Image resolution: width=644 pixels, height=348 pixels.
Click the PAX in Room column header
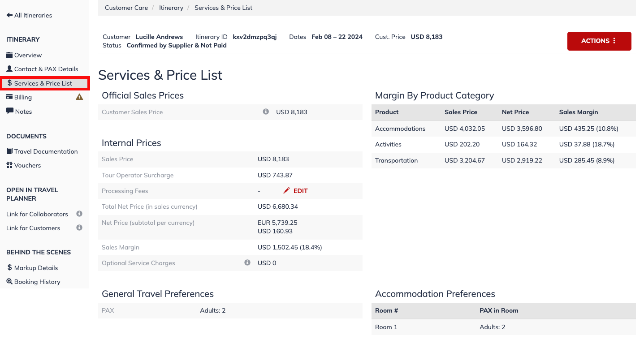point(499,310)
